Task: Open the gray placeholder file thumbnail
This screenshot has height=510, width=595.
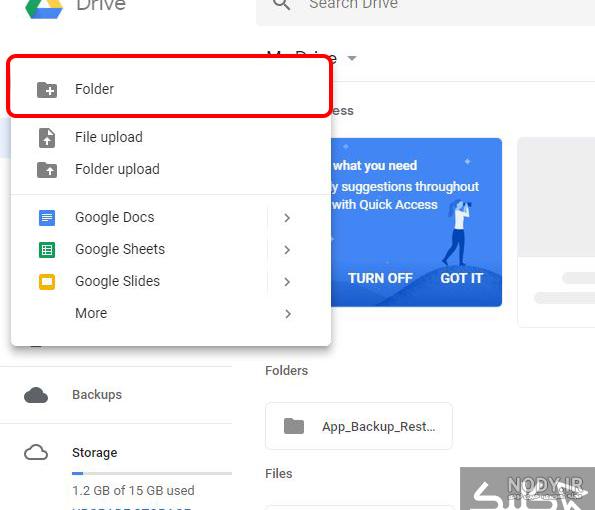Action: [x=556, y=232]
